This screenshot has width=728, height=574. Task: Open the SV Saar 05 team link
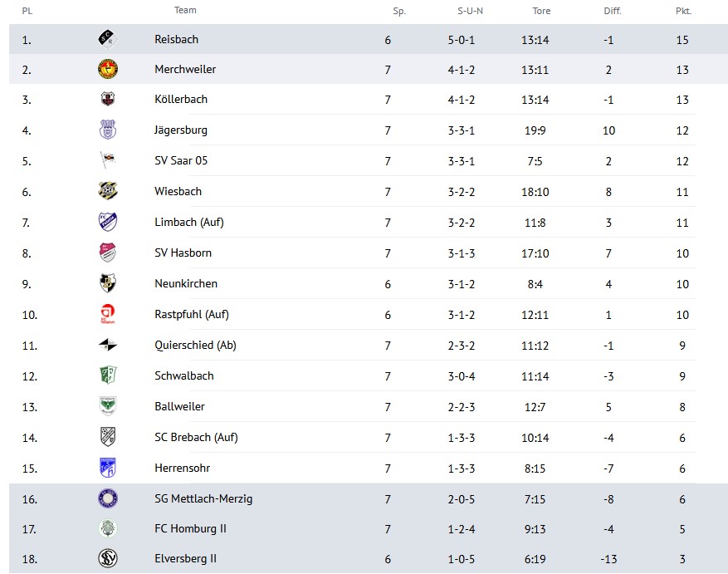[180, 160]
